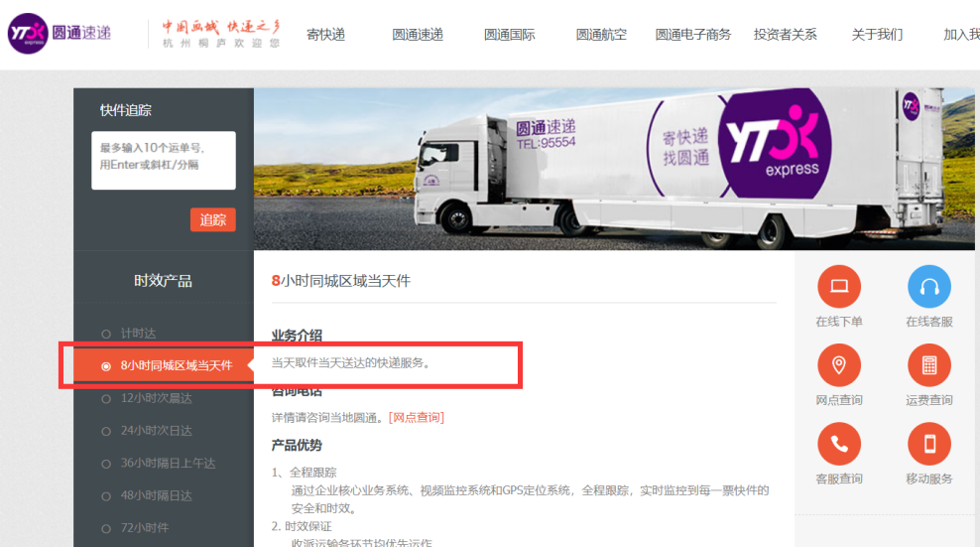
Task: Select the 计时达 radio option
Action: 106,334
